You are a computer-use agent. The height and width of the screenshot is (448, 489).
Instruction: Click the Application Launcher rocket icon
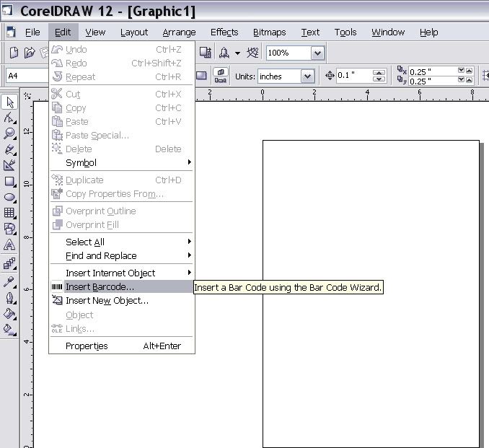click(224, 53)
